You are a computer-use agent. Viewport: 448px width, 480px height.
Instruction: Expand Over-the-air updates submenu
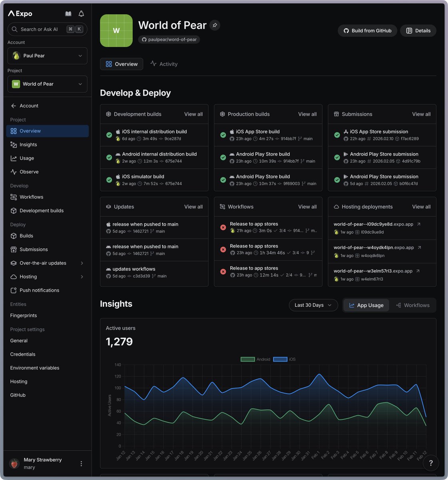[x=82, y=263]
